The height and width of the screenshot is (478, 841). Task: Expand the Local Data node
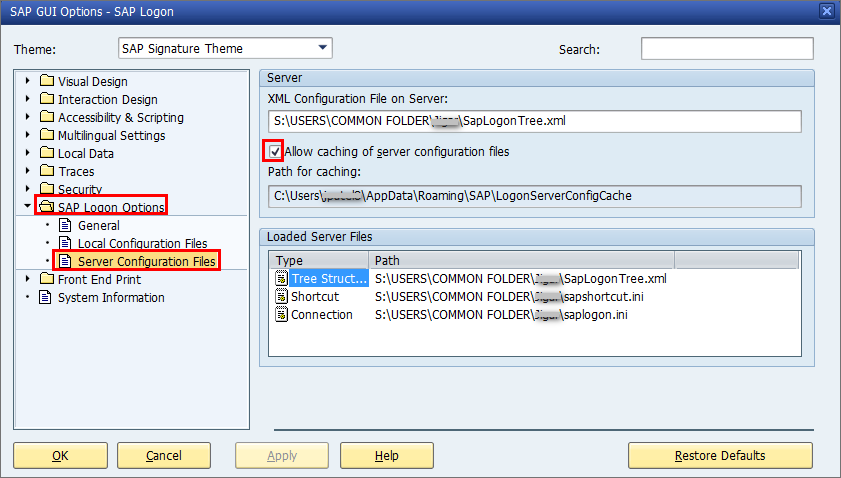point(27,153)
